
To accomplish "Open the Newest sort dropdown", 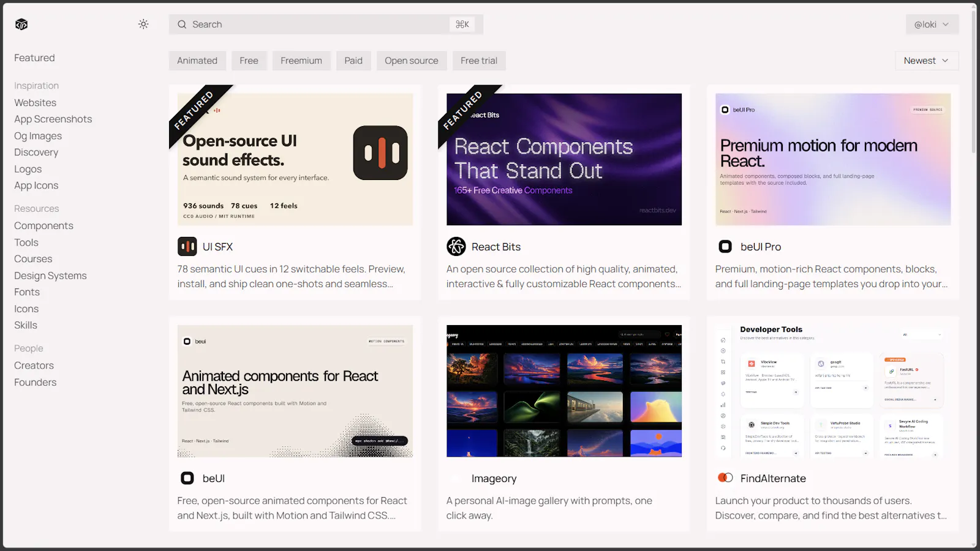I will [927, 61].
